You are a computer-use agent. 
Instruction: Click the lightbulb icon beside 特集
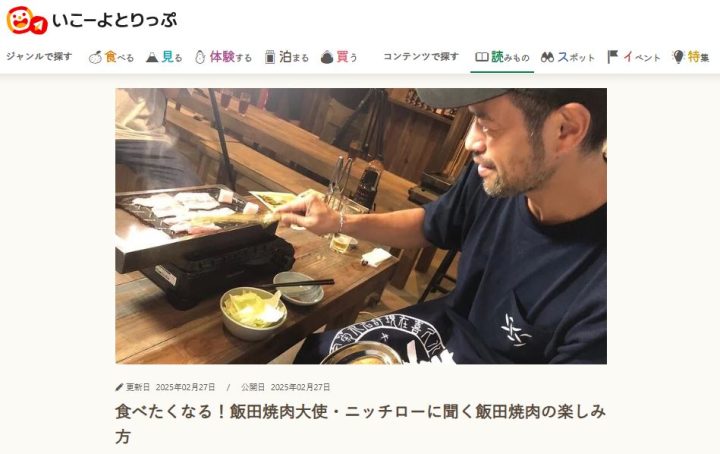(x=678, y=57)
